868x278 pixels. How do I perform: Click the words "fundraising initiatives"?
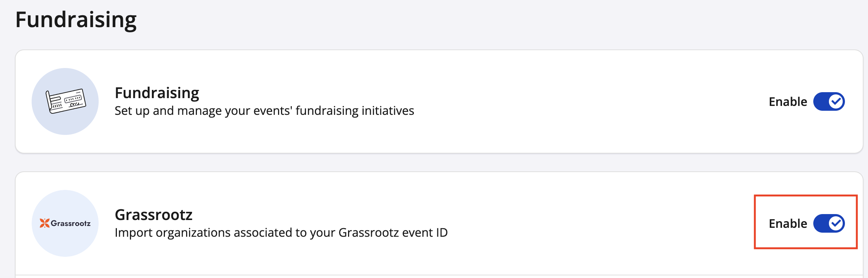[x=355, y=111]
